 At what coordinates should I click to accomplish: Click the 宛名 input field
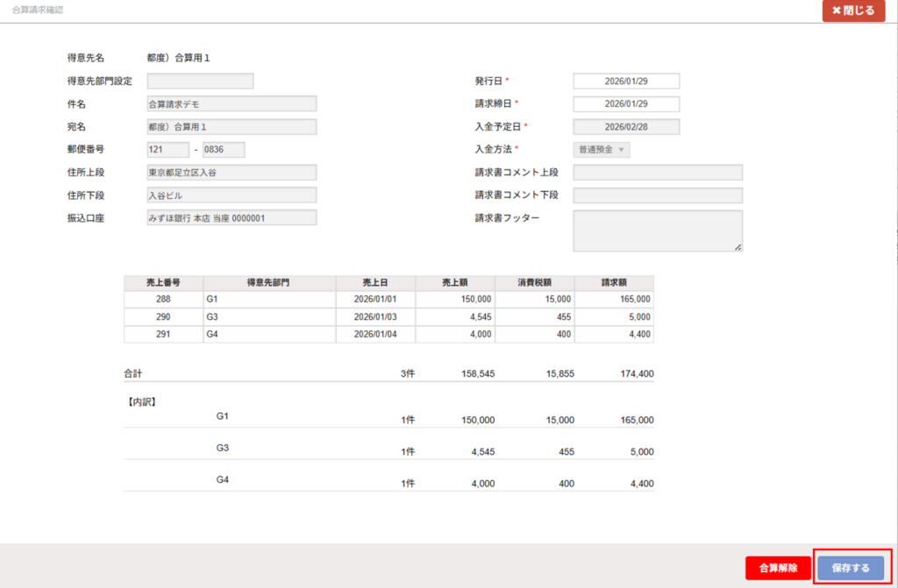232,127
